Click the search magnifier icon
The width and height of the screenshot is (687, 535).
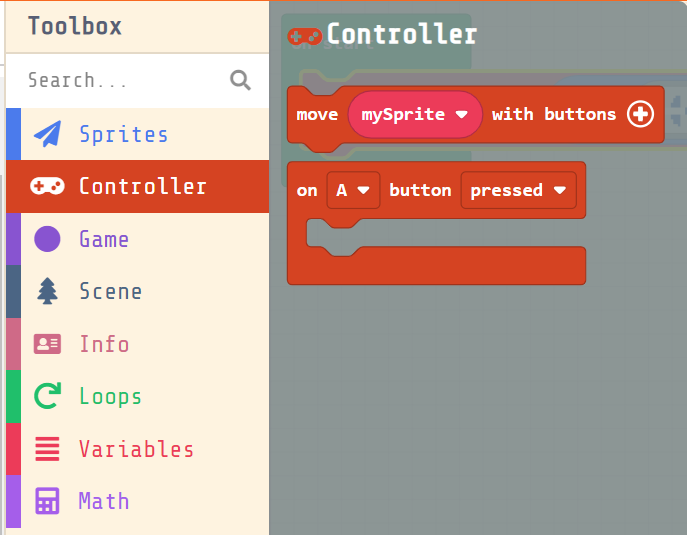[x=240, y=80]
